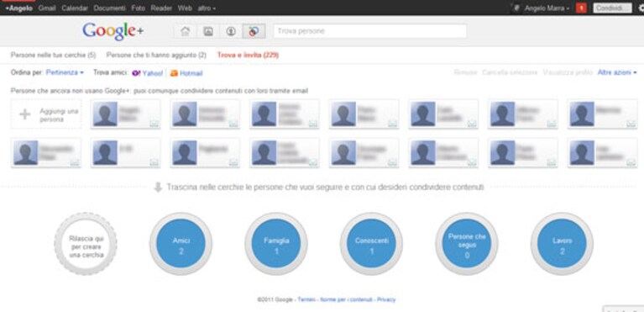
Task: Select the Circles icon in navigation
Action: tap(254, 31)
